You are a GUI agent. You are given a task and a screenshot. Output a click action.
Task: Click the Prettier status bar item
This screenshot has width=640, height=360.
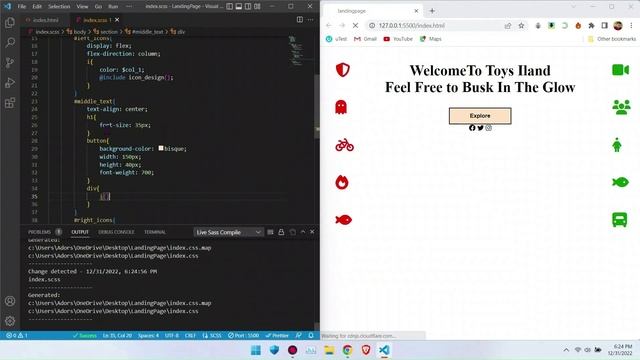click(x=277, y=336)
